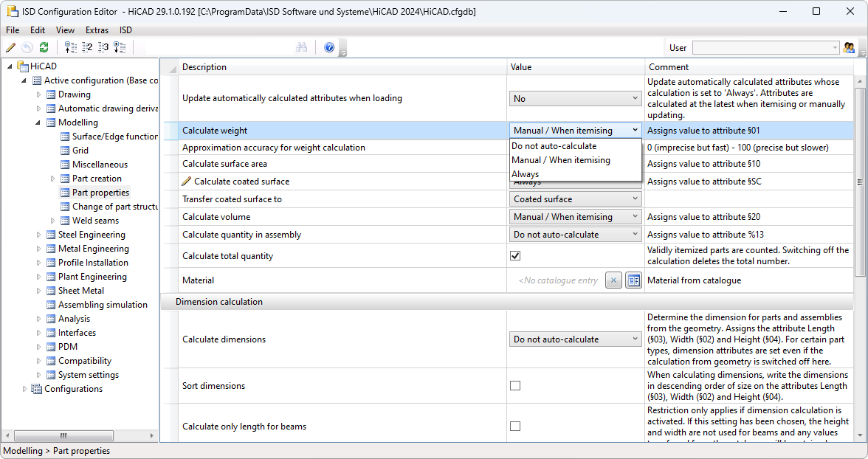Click the User combo box field
868x459 pixels.
[x=765, y=47]
